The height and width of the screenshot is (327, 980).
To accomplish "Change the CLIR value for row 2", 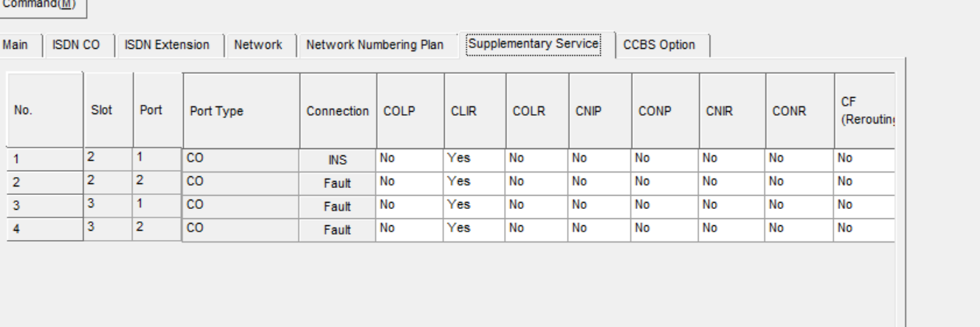I will click(474, 182).
